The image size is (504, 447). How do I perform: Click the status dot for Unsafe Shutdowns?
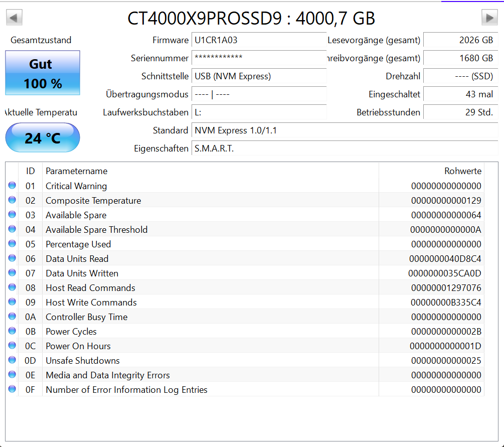tap(12, 360)
